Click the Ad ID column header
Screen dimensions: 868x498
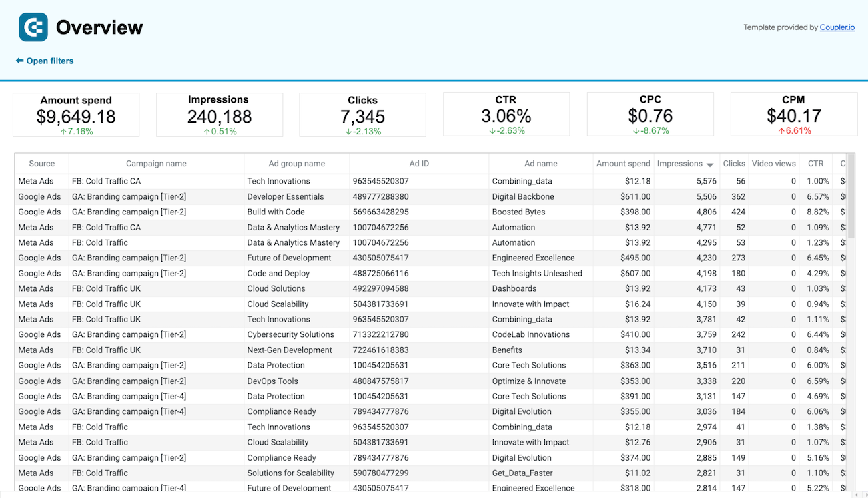(419, 164)
